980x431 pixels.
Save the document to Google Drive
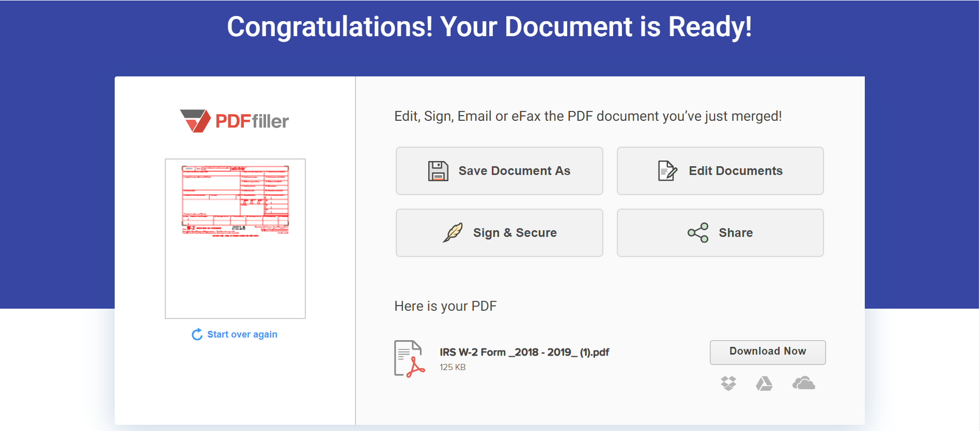(x=765, y=384)
